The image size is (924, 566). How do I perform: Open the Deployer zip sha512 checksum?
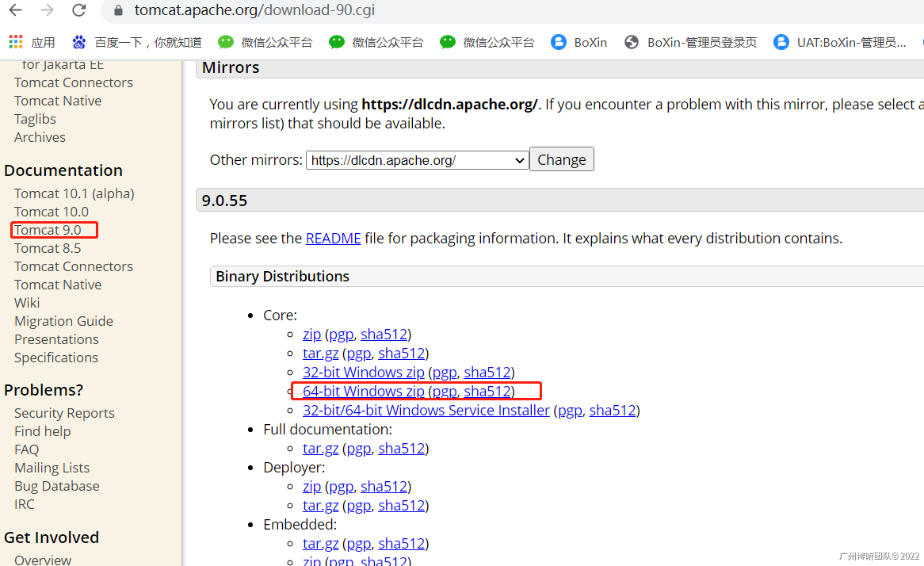(x=384, y=487)
